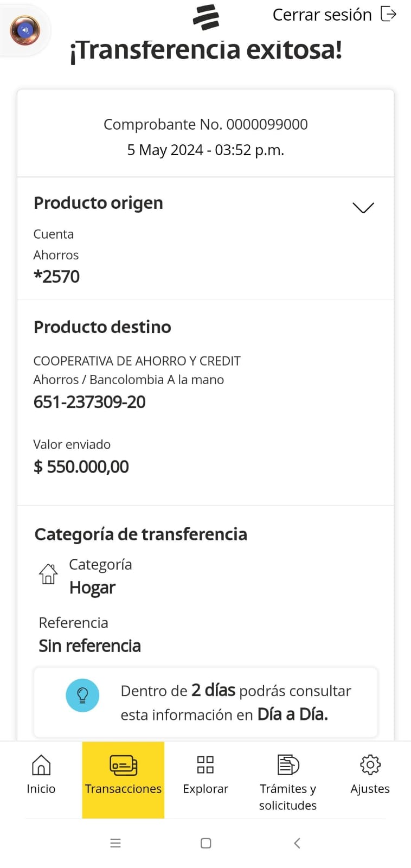Select the Transacciones tab
Viewport: 411px width, 868px height.
[123, 780]
